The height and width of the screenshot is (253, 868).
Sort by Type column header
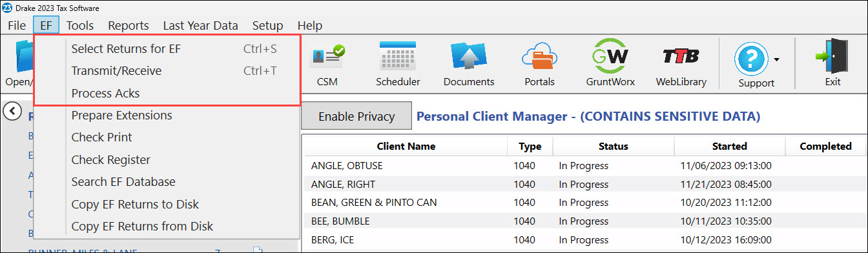pos(530,146)
